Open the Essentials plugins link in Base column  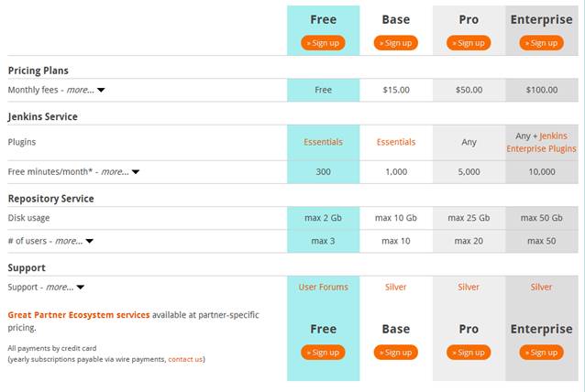(396, 142)
